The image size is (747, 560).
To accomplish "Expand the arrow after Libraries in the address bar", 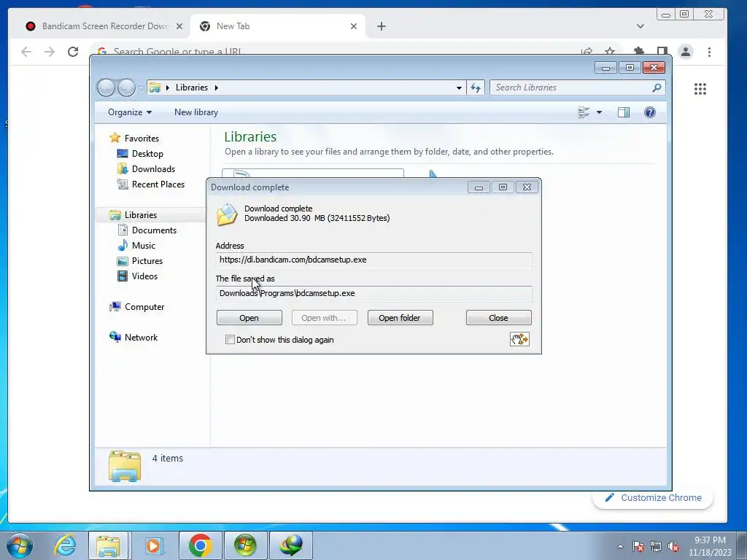I will click(216, 87).
